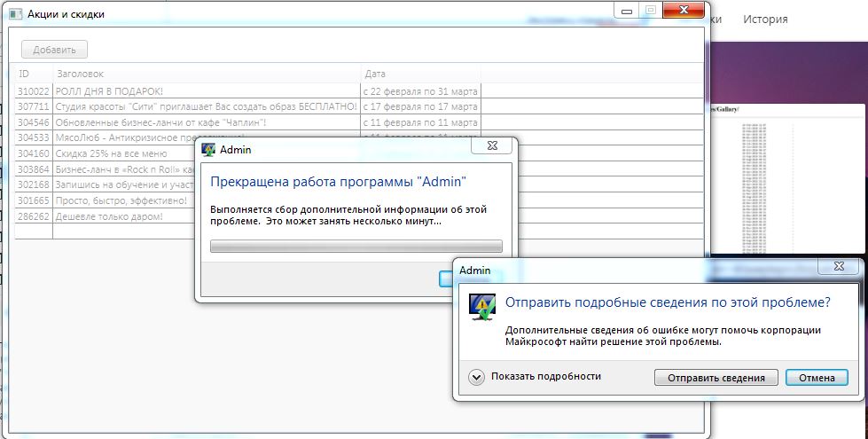Close the "Прекращена работа программы" dialog
Viewport: 868px width, 439px height.
490,147
